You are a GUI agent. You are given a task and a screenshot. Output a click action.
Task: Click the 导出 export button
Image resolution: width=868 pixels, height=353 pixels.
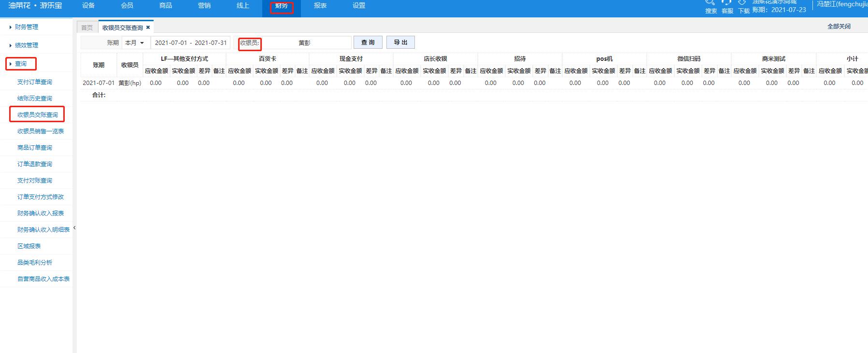(x=400, y=42)
